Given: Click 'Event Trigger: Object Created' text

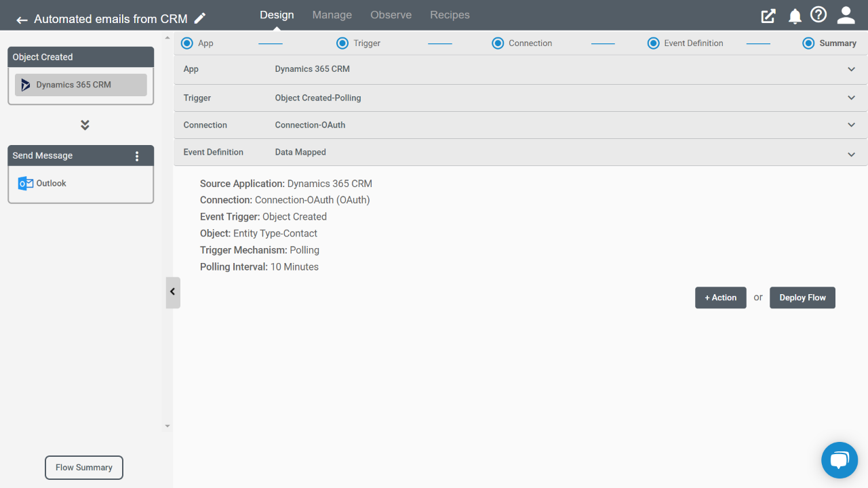Looking at the screenshot, I should [x=263, y=217].
